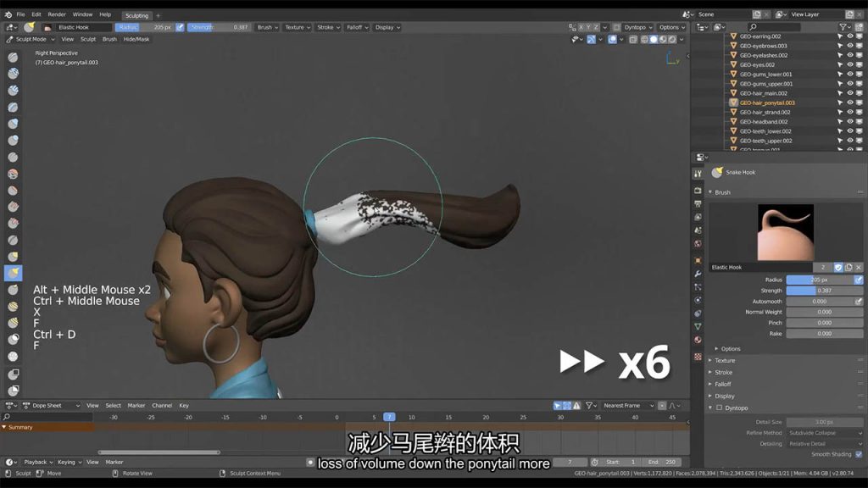This screenshot has height=488, width=868.
Task: Open the Keying popover in playback bar
Action: click(70, 462)
